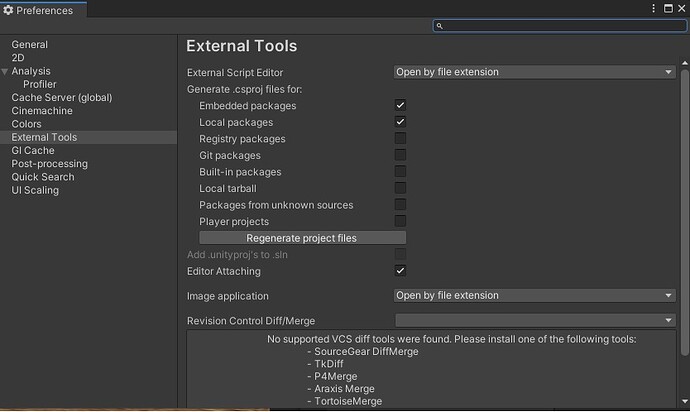Toggle the Editor Attaching checkbox
This screenshot has height=412, width=690.
pos(400,271)
